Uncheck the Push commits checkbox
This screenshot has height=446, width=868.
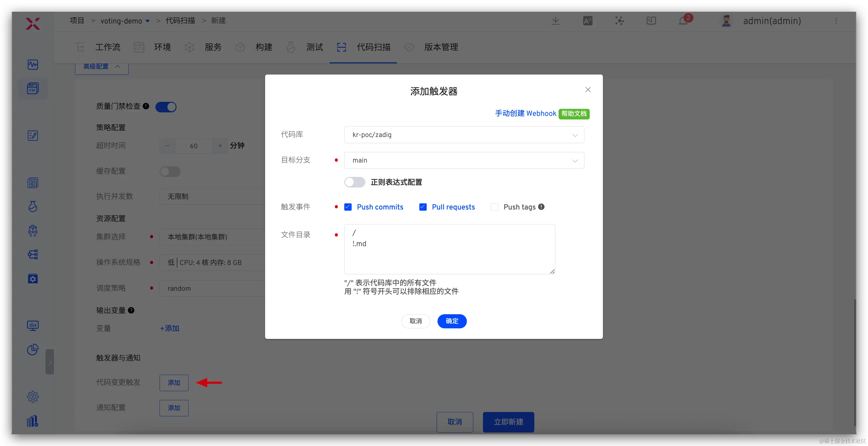pyautogui.click(x=348, y=207)
